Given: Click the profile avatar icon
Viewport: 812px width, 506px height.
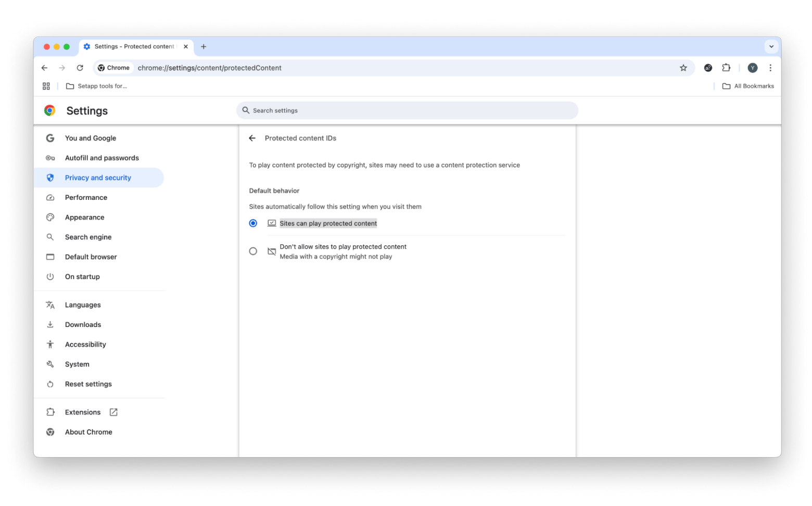Looking at the screenshot, I should coord(752,68).
